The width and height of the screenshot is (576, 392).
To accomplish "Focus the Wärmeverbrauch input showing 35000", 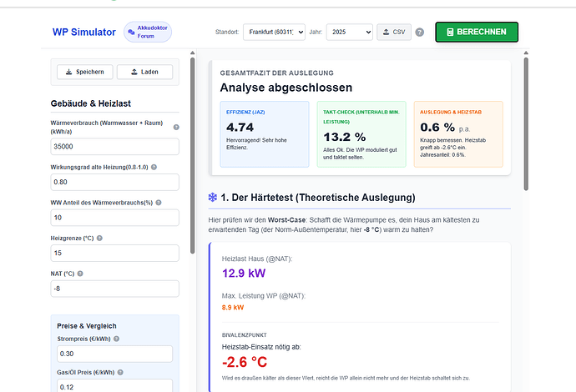I will click(114, 147).
